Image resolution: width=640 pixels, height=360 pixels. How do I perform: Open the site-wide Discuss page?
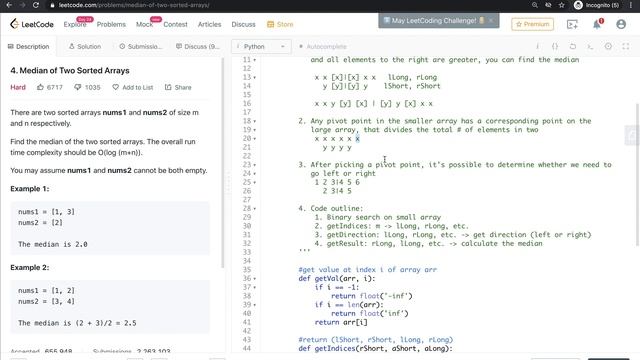pos(243,24)
